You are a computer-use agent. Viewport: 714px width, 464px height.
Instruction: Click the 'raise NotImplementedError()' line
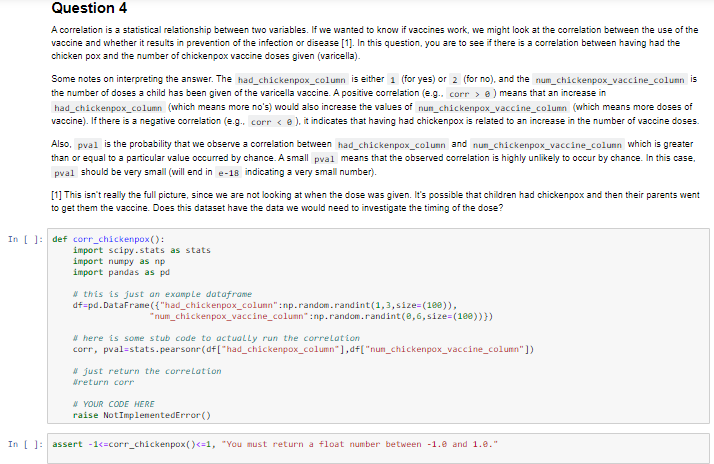142,415
